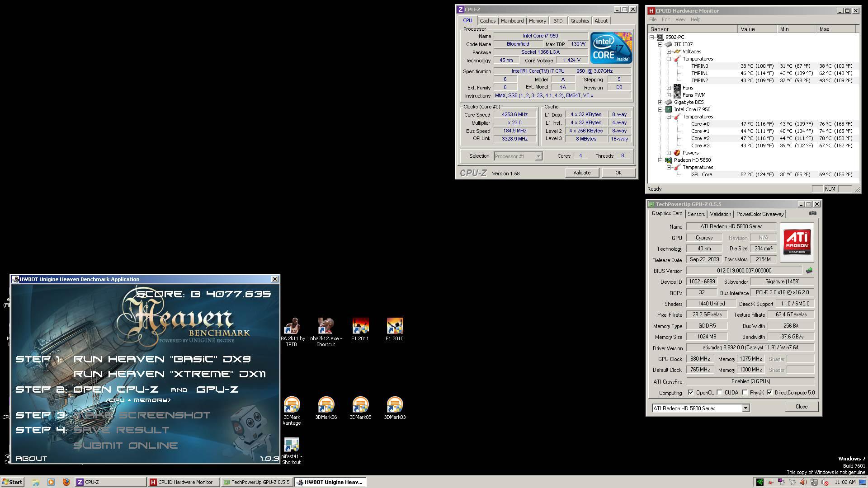Click the Fans PWM icon in HWMonitor tree
Viewport: 868px width, 488px height.
677,95
